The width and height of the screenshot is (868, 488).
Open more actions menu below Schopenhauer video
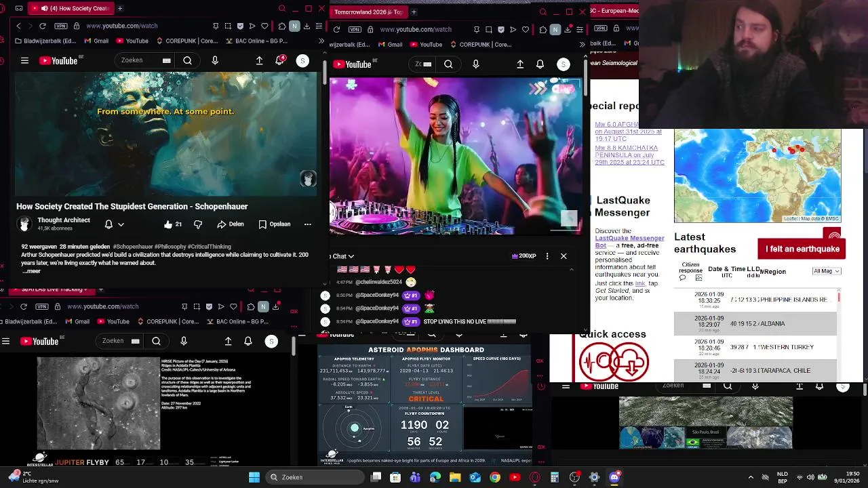point(307,224)
